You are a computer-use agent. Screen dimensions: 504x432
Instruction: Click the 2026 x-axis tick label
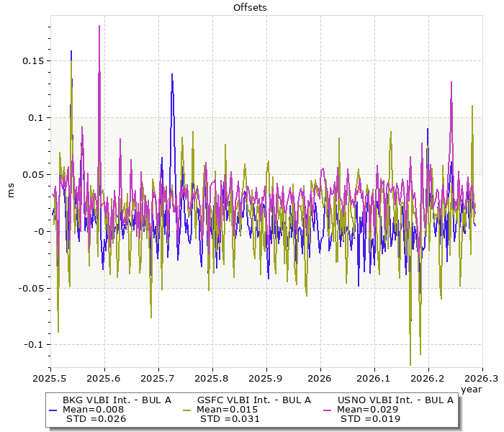coord(320,378)
